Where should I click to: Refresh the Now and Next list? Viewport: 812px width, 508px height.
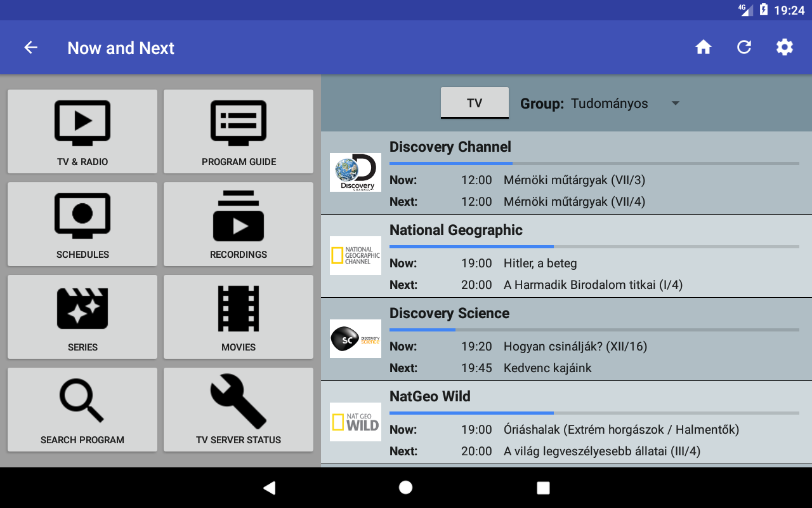click(744, 48)
